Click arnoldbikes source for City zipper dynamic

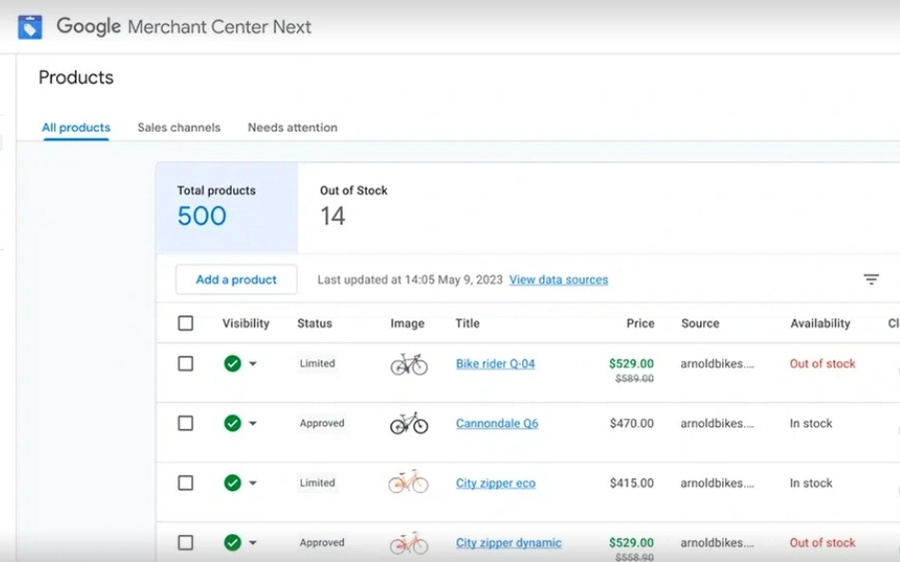[x=717, y=542]
